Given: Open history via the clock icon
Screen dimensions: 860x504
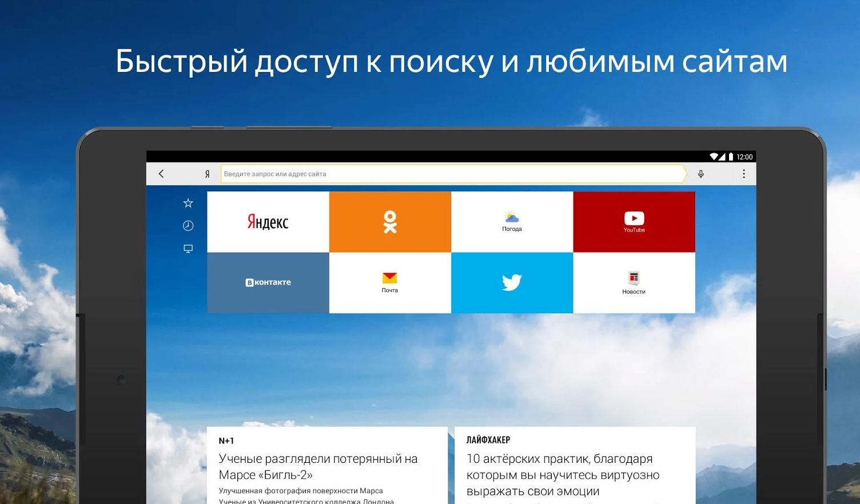Looking at the screenshot, I should point(188,226).
